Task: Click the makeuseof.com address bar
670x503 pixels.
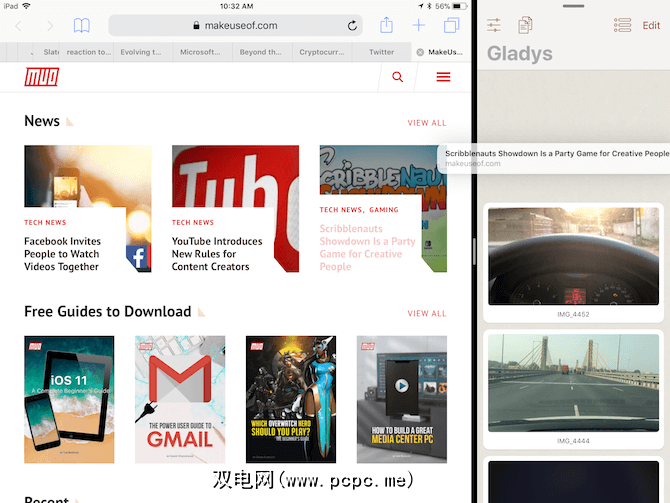Action: click(235, 26)
